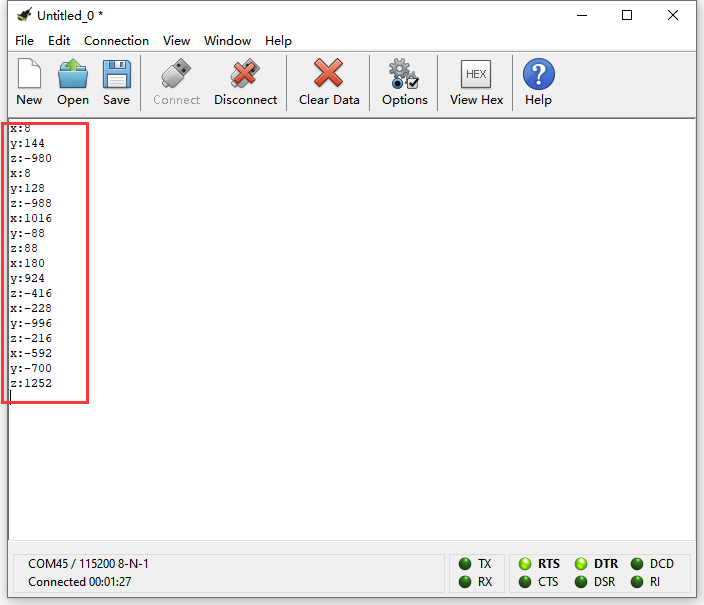Screen dimensions: 704x605
Task: Click the TX status indicator light
Action: [465, 564]
